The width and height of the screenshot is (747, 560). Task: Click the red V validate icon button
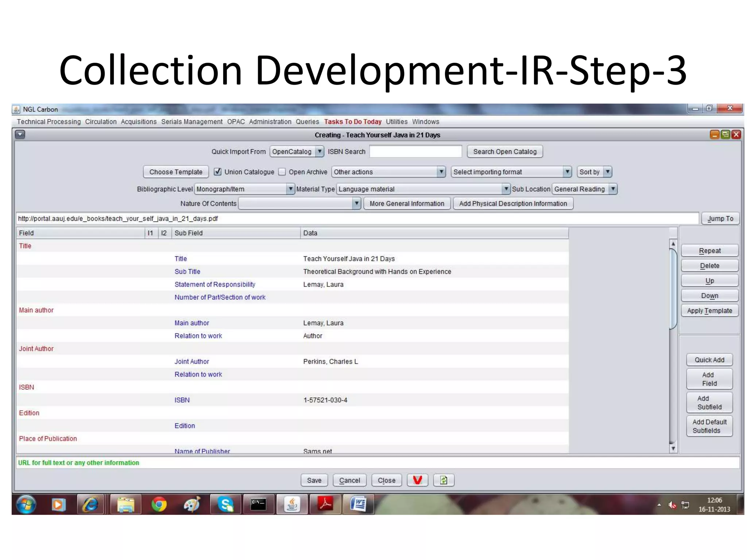[417, 480]
